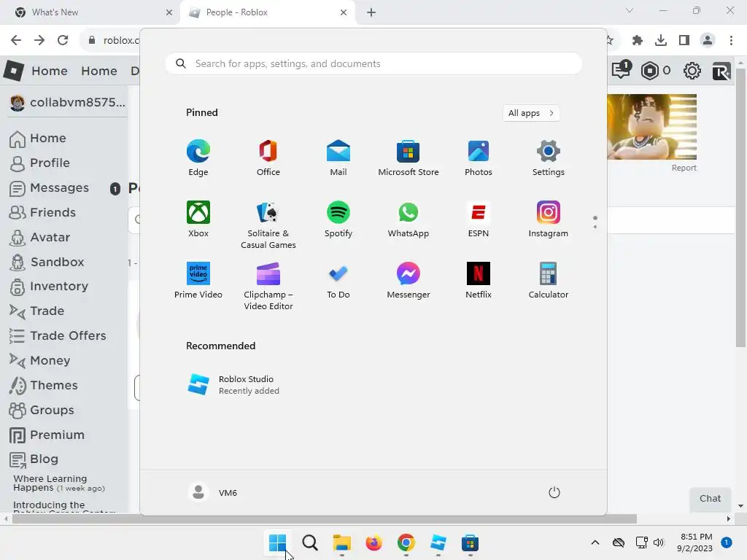Open the VM6 user account menu
Screen dimensions: 747x560
click(213, 492)
